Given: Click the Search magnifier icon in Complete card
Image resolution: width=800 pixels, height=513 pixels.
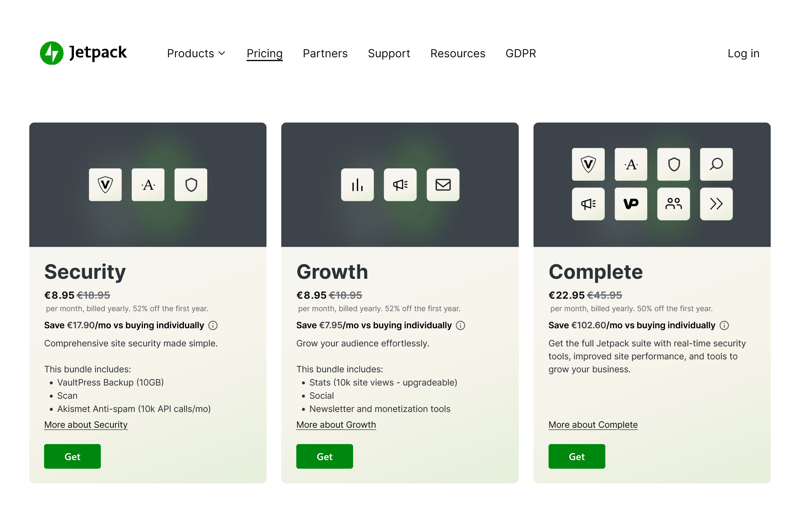Looking at the screenshot, I should [716, 164].
